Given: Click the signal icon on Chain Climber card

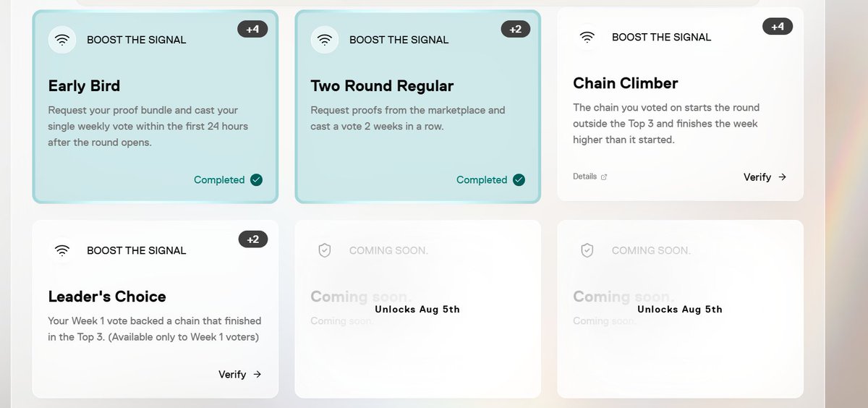Looking at the screenshot, I should [x=587, y=37].
